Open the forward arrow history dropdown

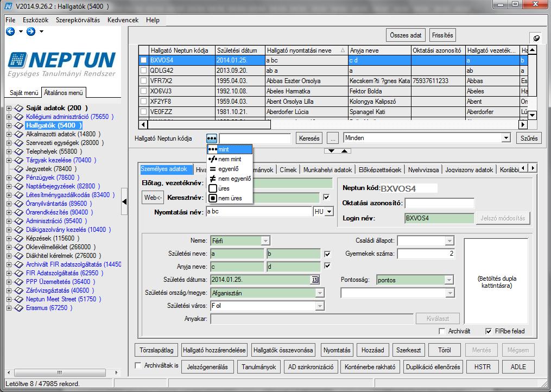(41, 31)
